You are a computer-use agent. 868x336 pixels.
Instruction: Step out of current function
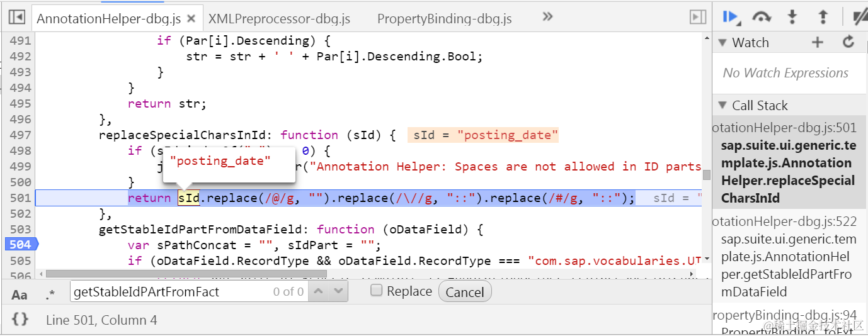point(823,17)
